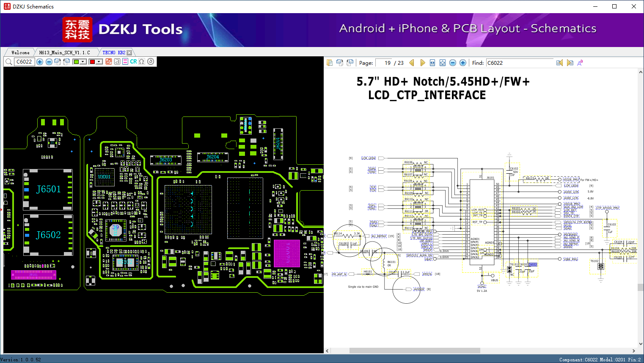Click the DZKJ Schematics app icon in title bar

(7, 6)
